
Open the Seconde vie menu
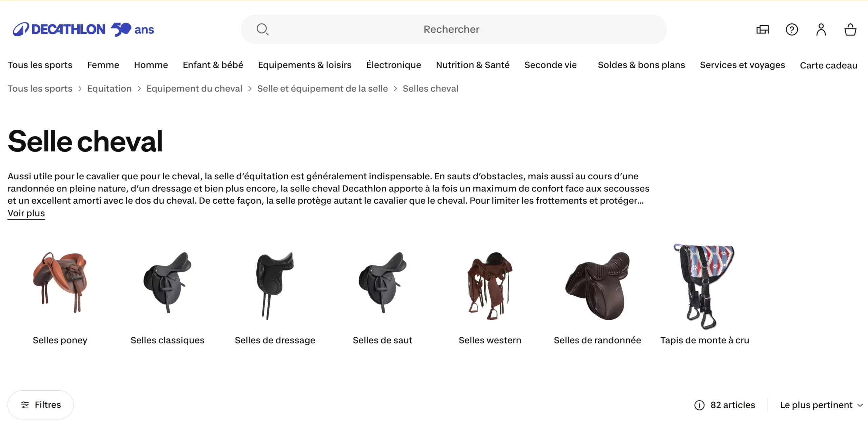[550, 65]
